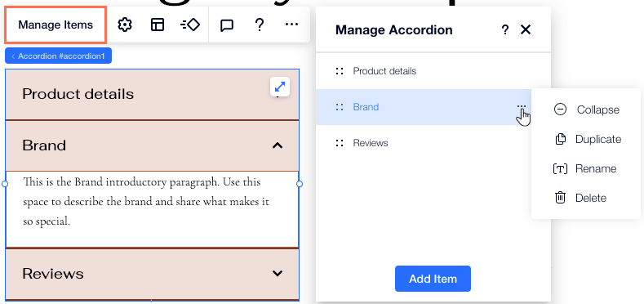Click the Brand introductory paragraph text
This screenshot has height=304, width=644.
coord(146,202)
